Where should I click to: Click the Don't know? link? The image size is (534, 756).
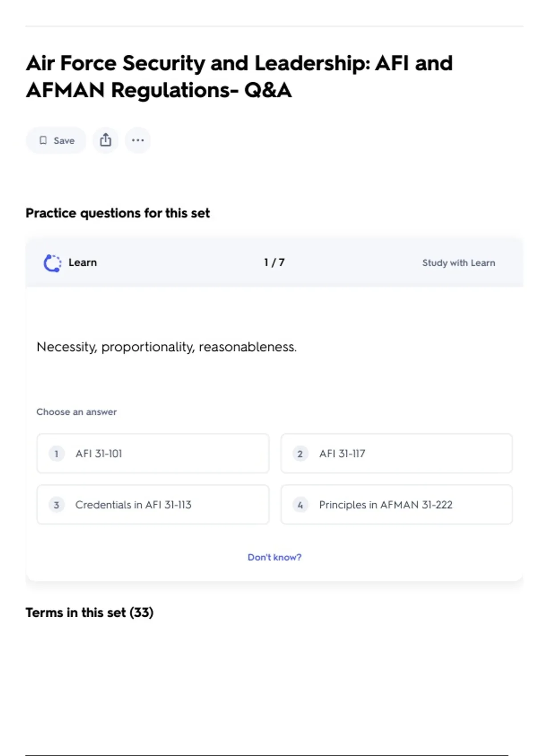[275, 557]
